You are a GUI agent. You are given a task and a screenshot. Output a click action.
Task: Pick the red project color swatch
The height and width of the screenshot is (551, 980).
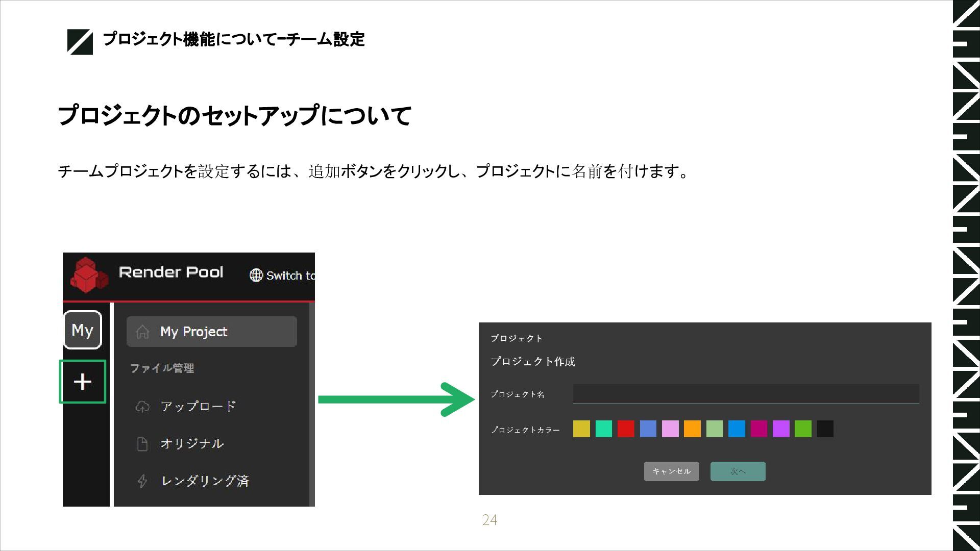pyautogui.click(x=626, y=429)
